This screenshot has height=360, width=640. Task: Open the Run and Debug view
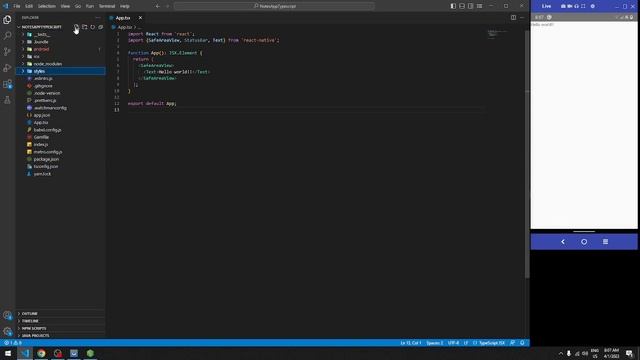point(7,68)
